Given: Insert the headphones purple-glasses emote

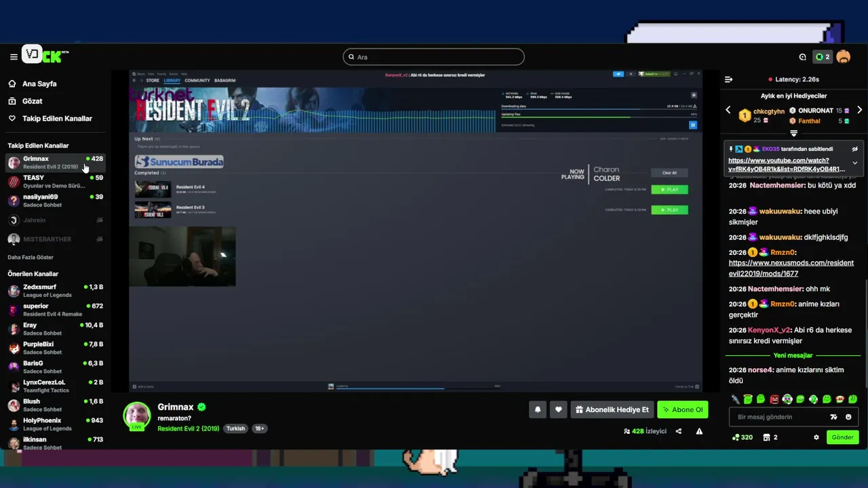Looking at the screenshot, I should 787,399.
